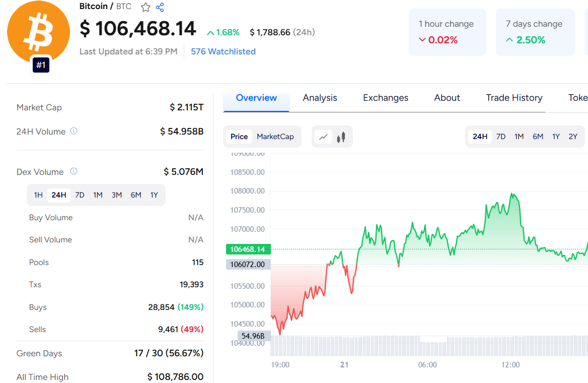Open the About tab
588x383 pixels.
pyautogui.click(x=447, y=98)
